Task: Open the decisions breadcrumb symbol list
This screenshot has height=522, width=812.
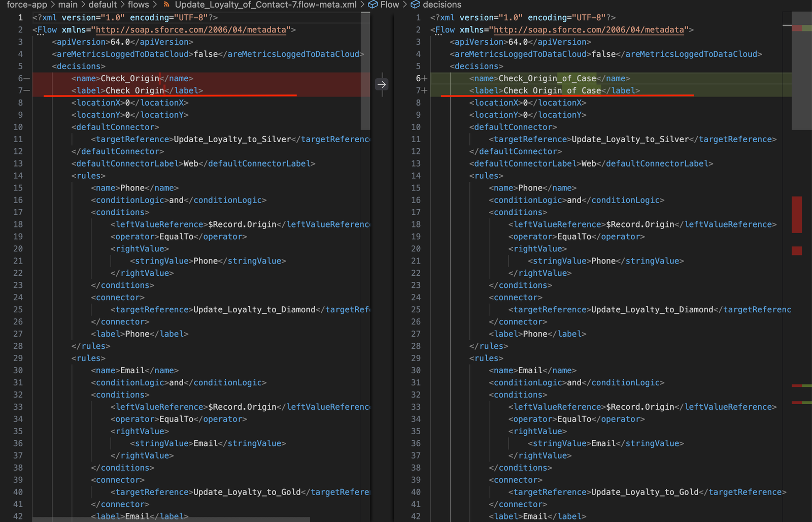Action: (442, 5)
